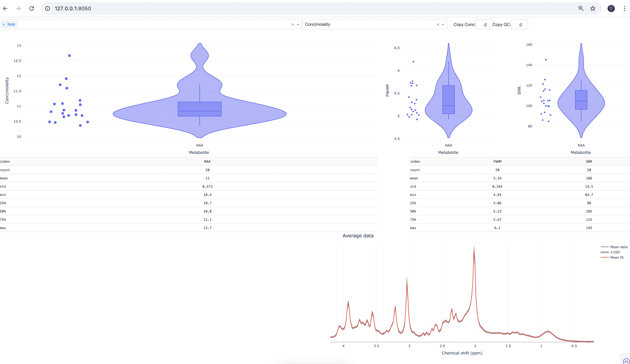Bookmark this page with the star icon

(593, 8)
